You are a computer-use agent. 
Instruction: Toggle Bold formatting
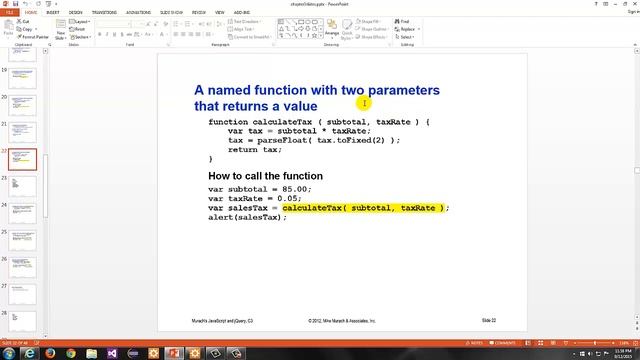point(100,35)
